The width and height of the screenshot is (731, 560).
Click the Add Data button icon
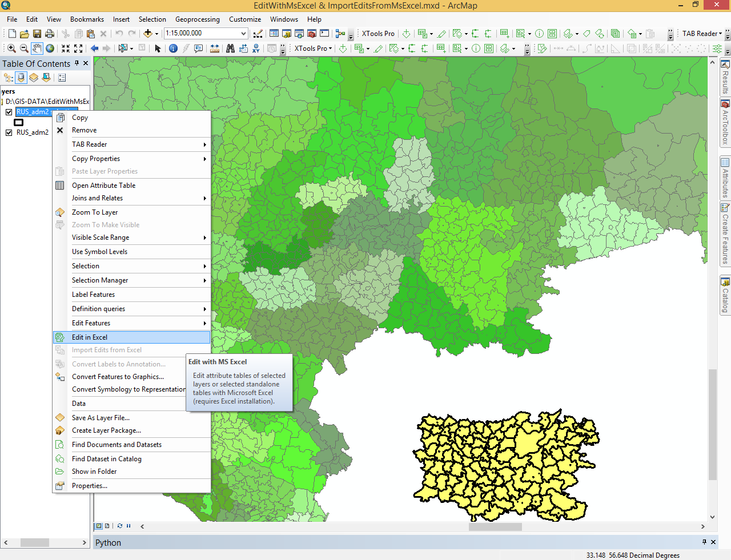point(148,34)
